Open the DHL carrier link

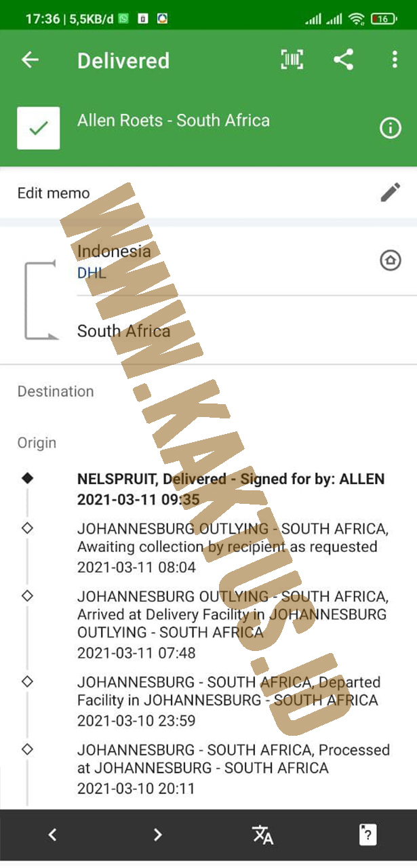(x=92, y=273)
